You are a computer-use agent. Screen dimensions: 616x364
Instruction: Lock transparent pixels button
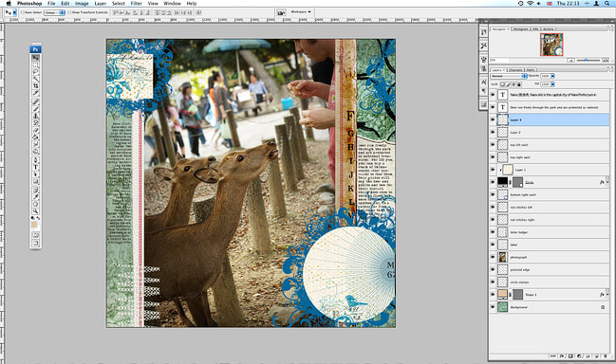coord(502,84)
